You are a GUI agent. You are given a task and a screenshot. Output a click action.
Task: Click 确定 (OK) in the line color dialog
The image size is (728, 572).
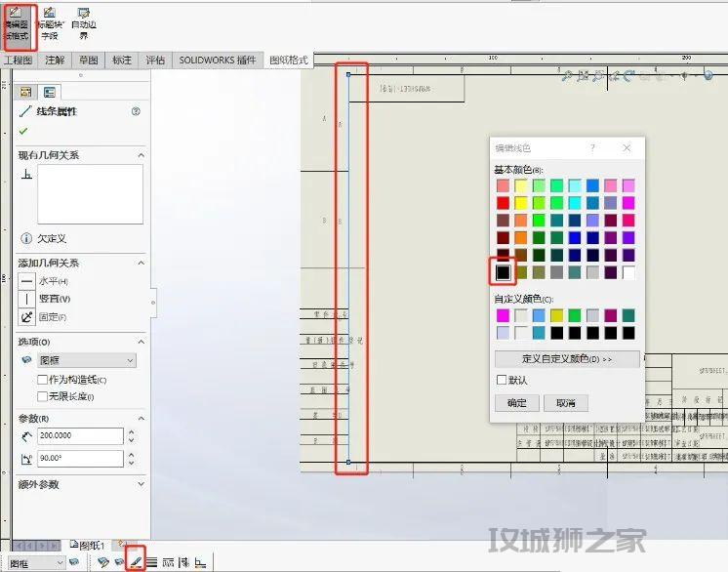pos(517,403)
